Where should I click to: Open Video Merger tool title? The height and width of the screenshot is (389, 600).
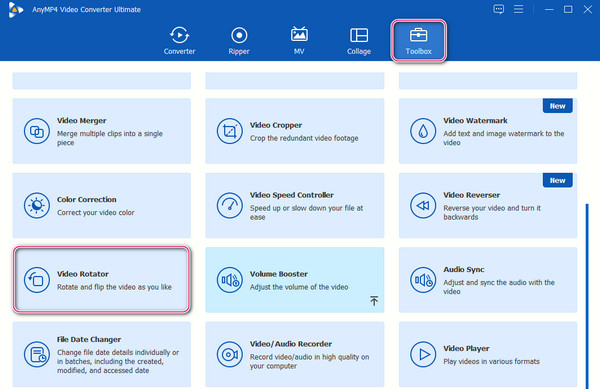[82, 120]
